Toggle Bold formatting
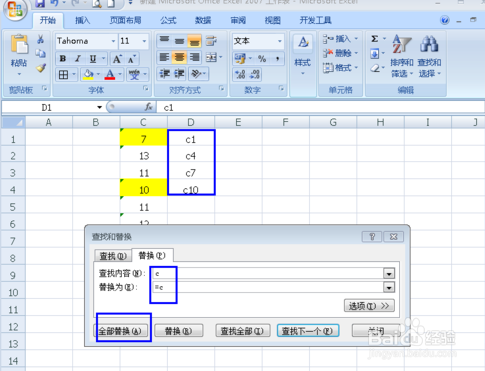Image resolution: width=485 pixels, height=371 pixels. pos(63,59)
